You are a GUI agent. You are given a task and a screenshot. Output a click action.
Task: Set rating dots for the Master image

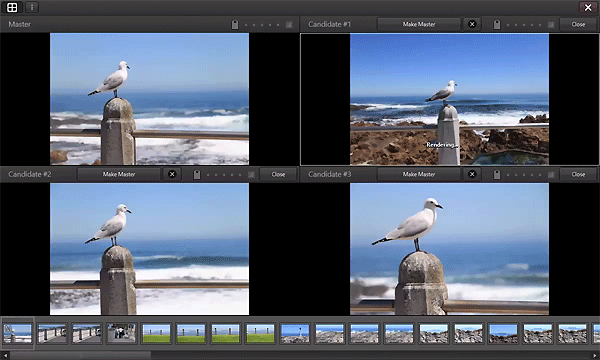point(262,25)
